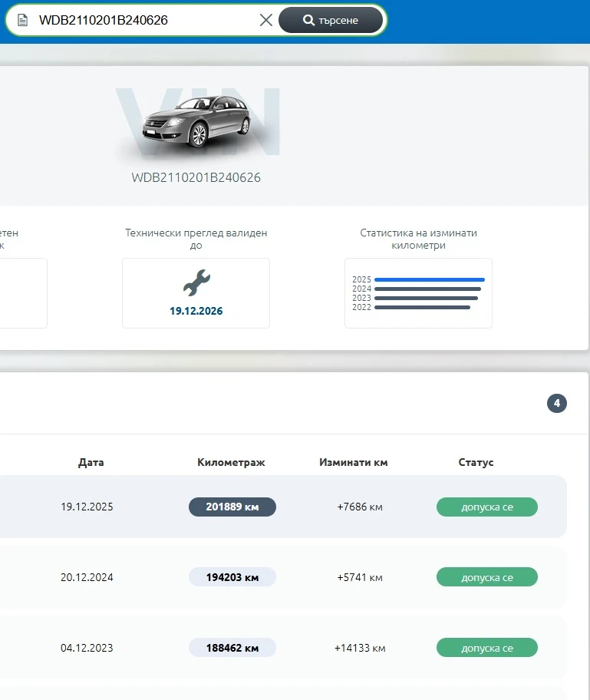The height and width of the screenshot is (700, 590).
Task: Click the 188462 км mileage badge
Action: pos(232,648)
